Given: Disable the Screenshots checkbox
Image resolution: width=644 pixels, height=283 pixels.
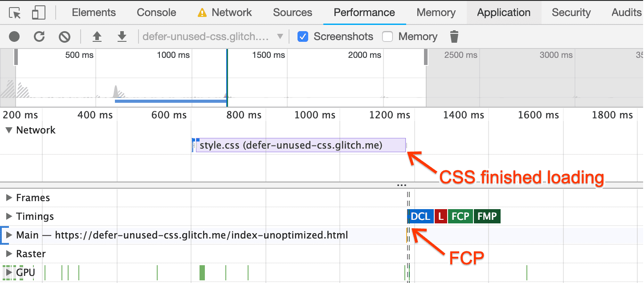Looking at the screenshot, I should tap(303, 36).
